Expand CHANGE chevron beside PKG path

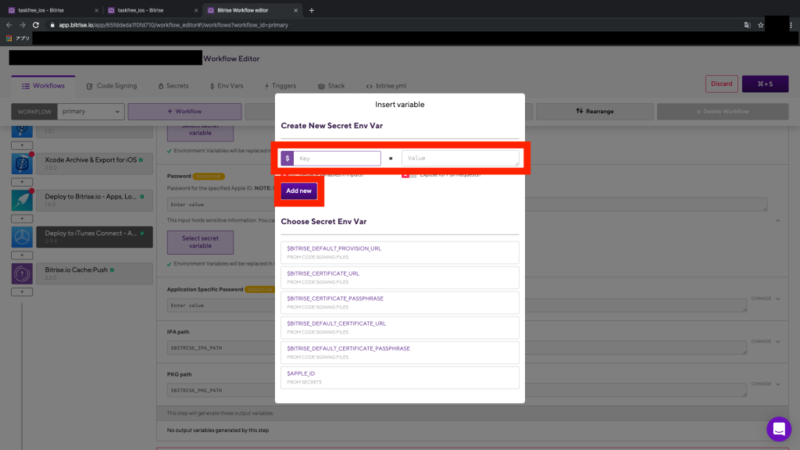click(x=778, y=384)
